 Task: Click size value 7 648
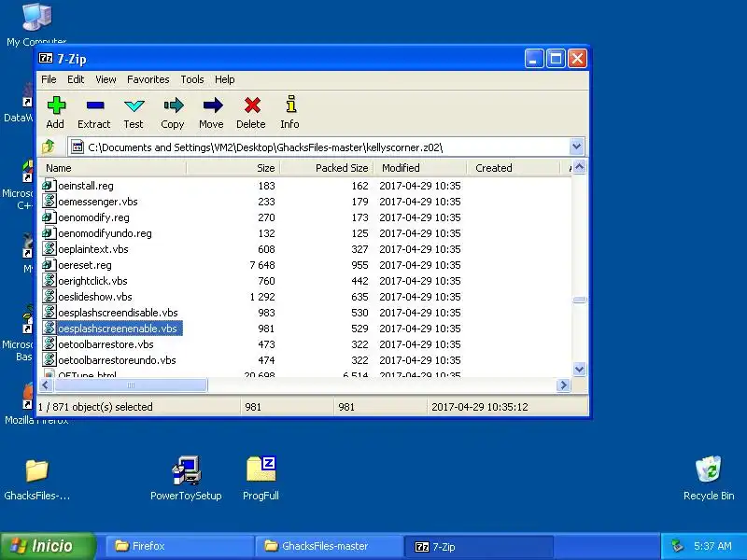[262, 265]
